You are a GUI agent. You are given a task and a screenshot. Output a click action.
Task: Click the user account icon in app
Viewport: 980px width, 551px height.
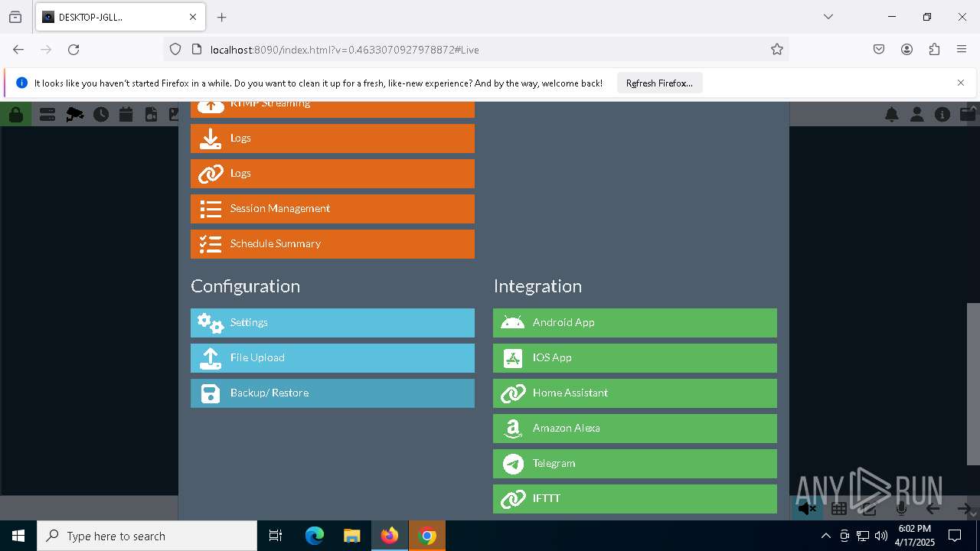tap(917, 115)
